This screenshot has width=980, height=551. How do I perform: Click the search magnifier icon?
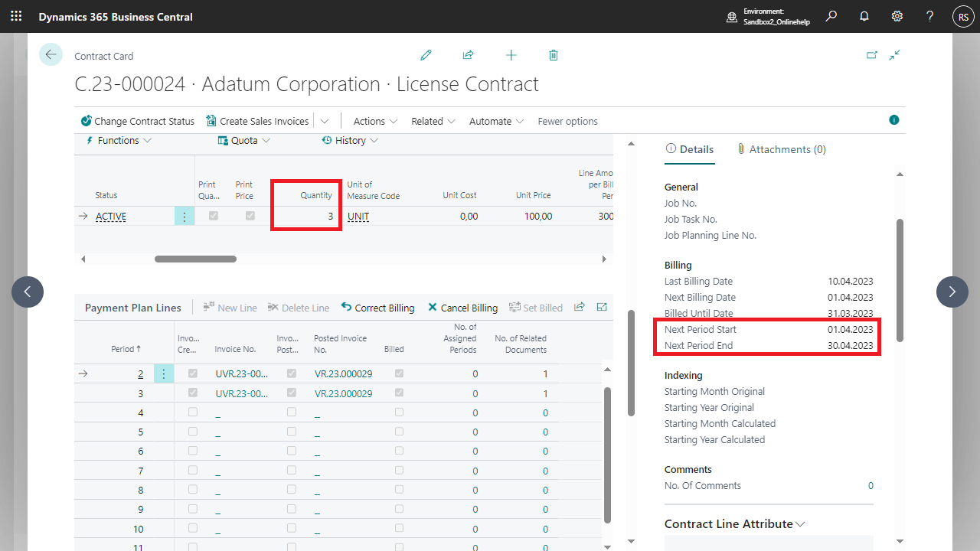[x=831, y=16]
